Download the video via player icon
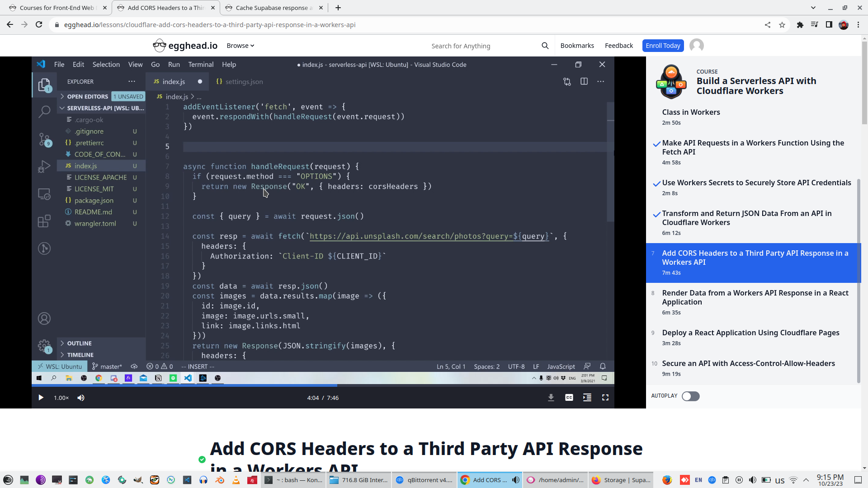Screen dimensions: 868x488 pyautogui.click(x=551, y=398)
